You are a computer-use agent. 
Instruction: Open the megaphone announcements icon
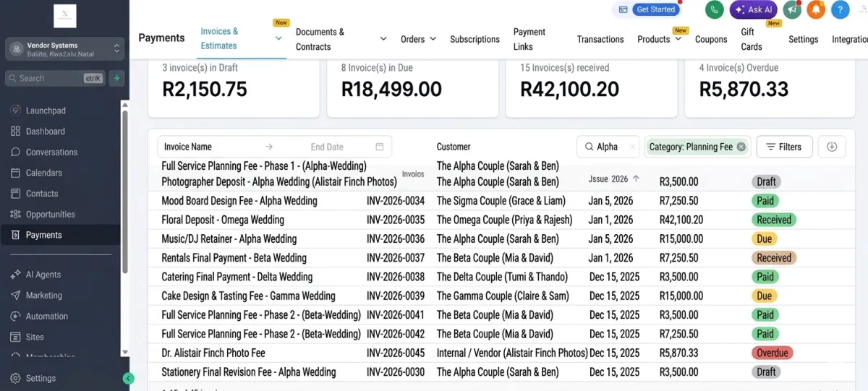pyautogui.click(x=792, y=9)
